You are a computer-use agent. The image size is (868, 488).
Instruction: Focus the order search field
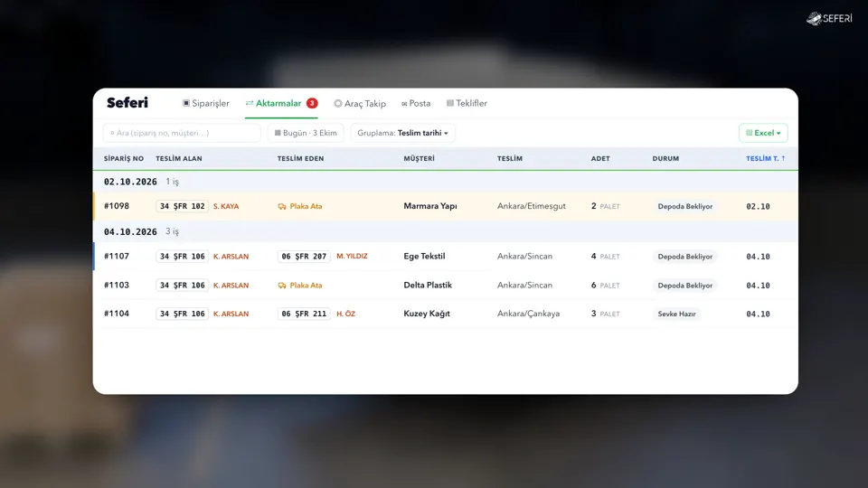point(182,133)
